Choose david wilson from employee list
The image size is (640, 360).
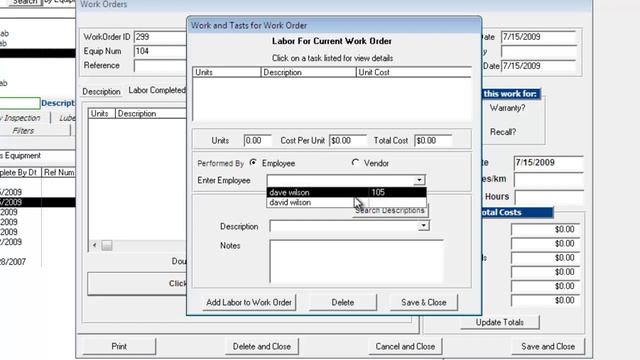[347, 202]
